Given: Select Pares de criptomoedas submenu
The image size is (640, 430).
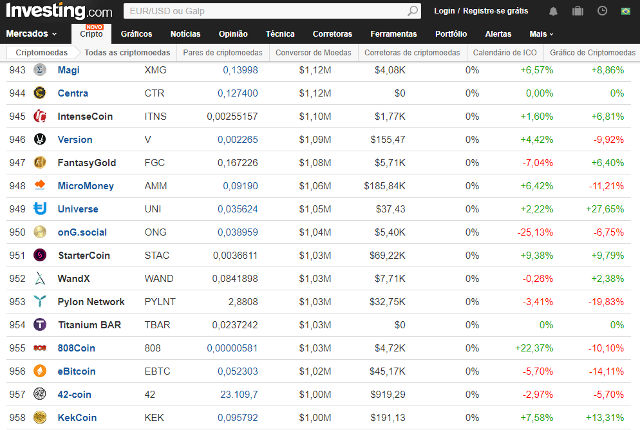Looking at the screenshot, I should click(x=223, y=53).
